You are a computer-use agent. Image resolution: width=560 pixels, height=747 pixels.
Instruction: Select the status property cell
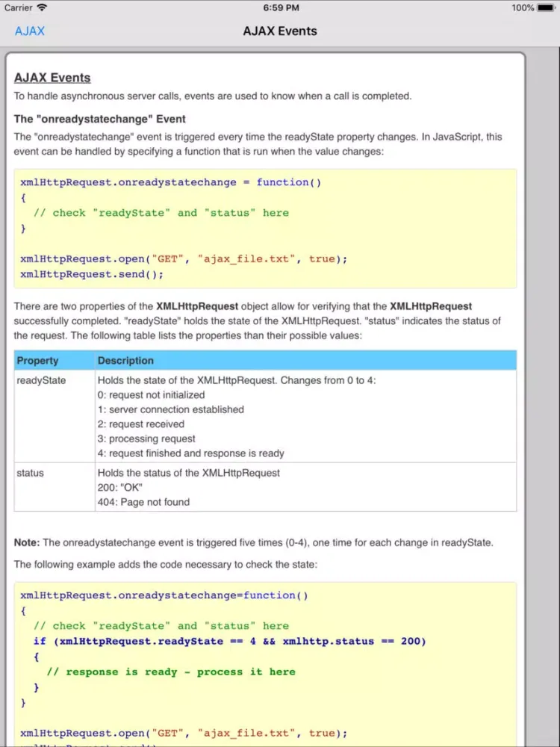tap(30, 473)
